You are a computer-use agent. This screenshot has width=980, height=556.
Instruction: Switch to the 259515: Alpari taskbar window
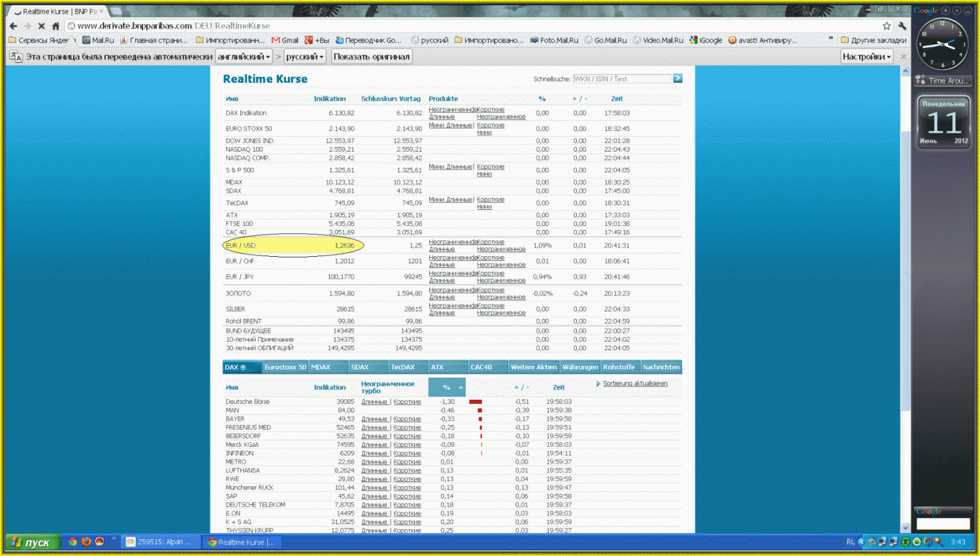(159, 542)
